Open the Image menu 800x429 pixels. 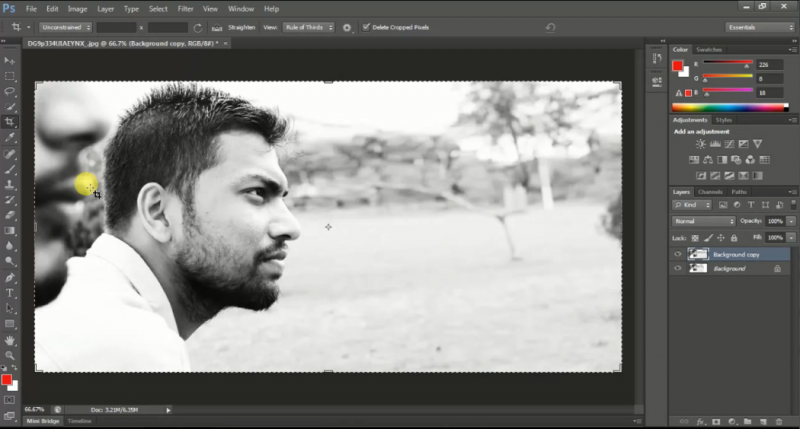click(77, 9)
